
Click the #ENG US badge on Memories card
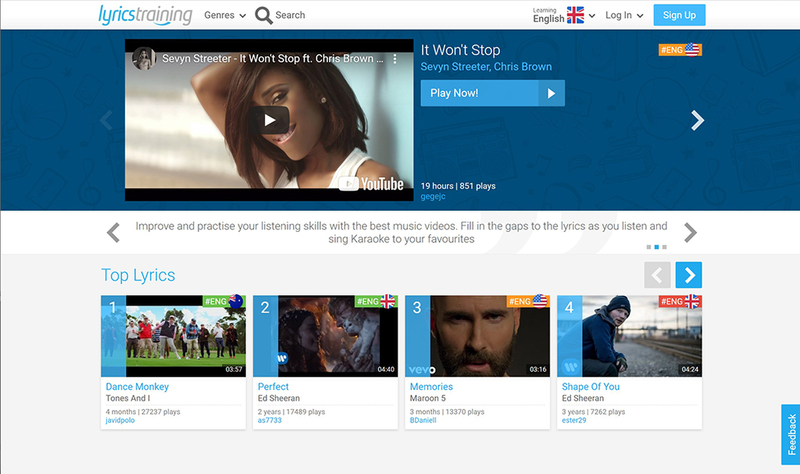pos(528,302)
